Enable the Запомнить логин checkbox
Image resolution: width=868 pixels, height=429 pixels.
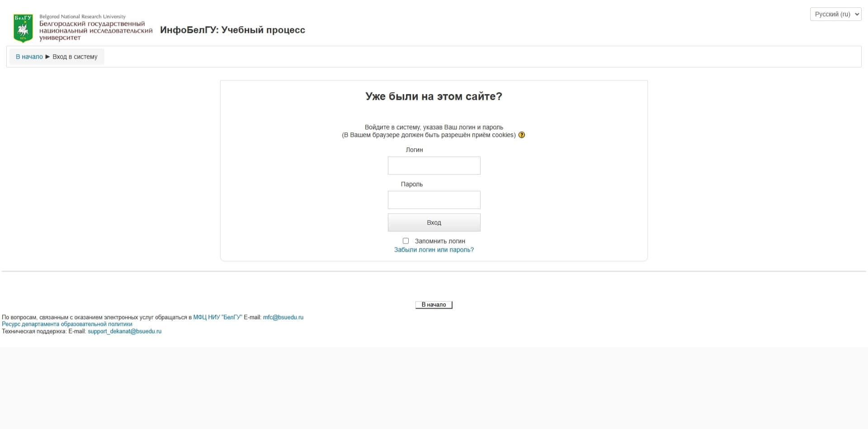[x=406, y=241]
